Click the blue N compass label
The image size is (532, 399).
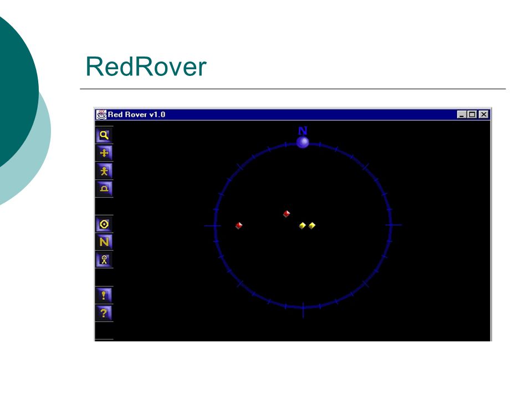pyautogui.click(x=303, y=131)
